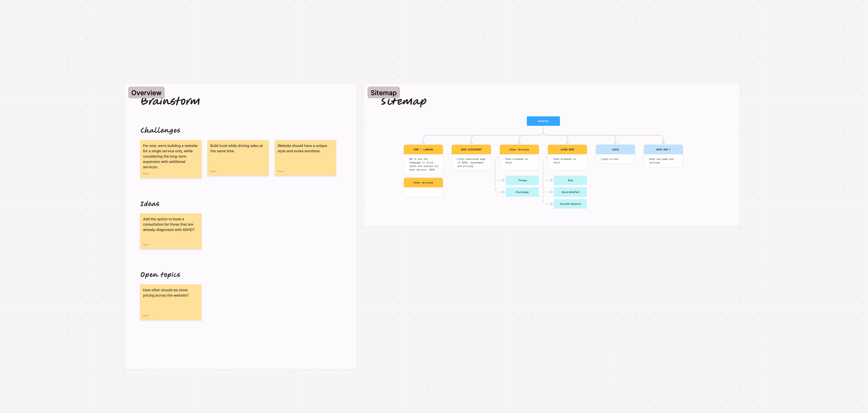Select the Open topics handwritten heading
This screenshot has width=868, height=413.
[x=160, y=274]
